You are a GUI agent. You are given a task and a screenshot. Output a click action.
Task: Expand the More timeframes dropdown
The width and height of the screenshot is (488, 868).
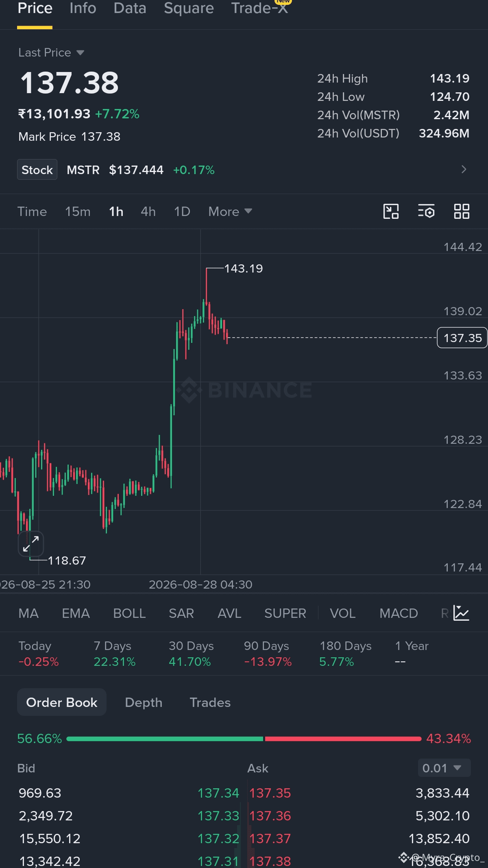coord(230,212)
